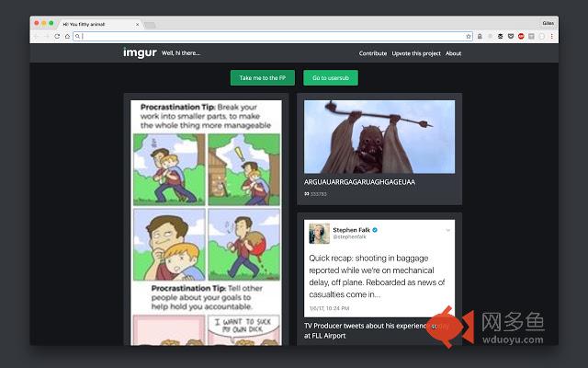
Task: Click 'Go to usersub' button
Action: [x=331, y=77]
